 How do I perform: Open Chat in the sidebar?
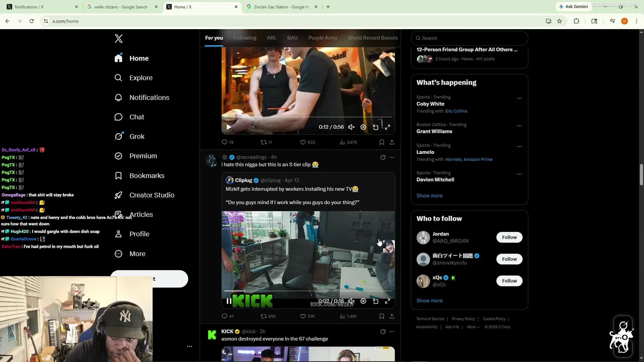pyautogui.click(x=129, y=117)
